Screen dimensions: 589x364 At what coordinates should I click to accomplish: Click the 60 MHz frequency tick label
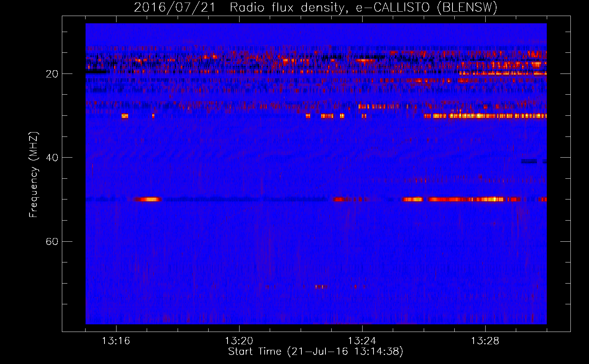52,241
